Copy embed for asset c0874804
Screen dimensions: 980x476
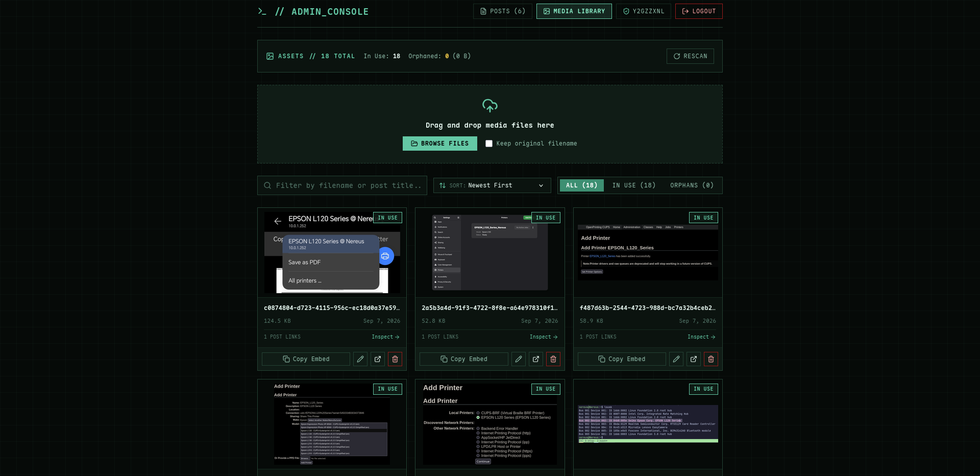(x=306, y=359)
